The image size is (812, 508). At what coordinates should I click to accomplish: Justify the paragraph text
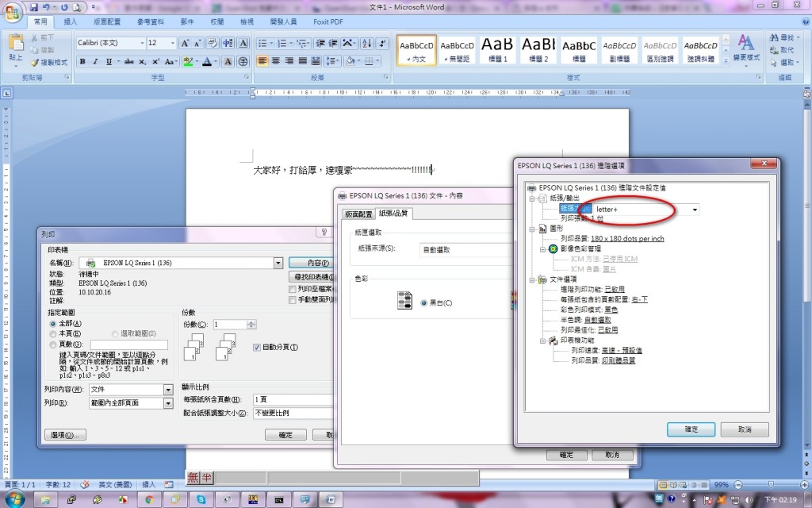coord(302,61)
